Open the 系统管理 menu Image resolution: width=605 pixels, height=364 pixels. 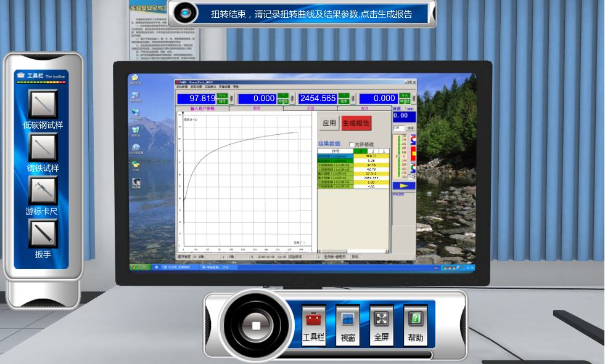(181, 87)
